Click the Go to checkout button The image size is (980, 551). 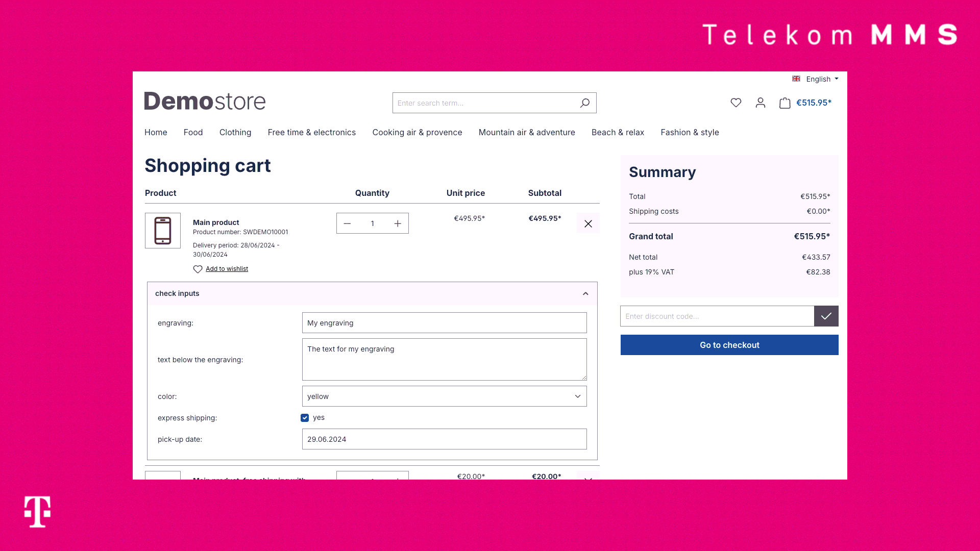click(x=729, y=345)
